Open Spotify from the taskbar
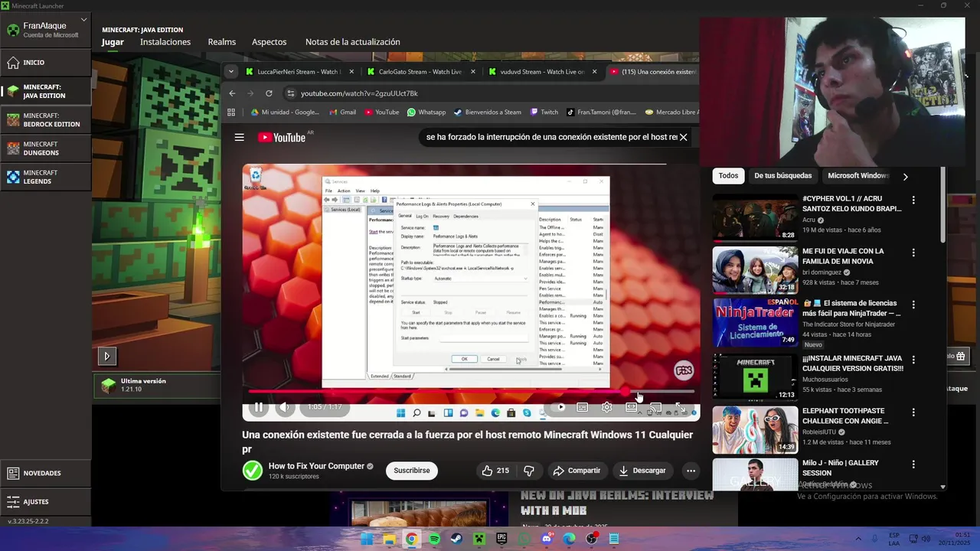Image resolution: width=980 pixels, height=551 pixels. click(x=434, y=539)
